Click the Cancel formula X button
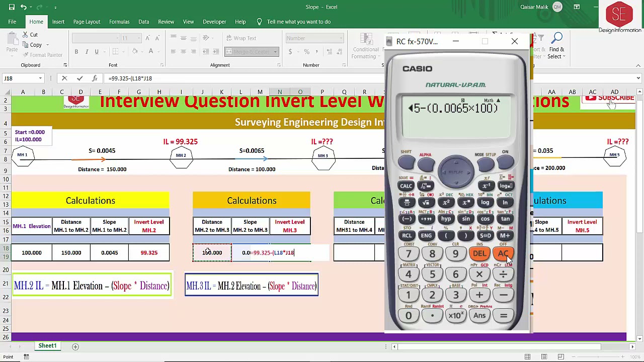644x362 pixels. [64, 78]
